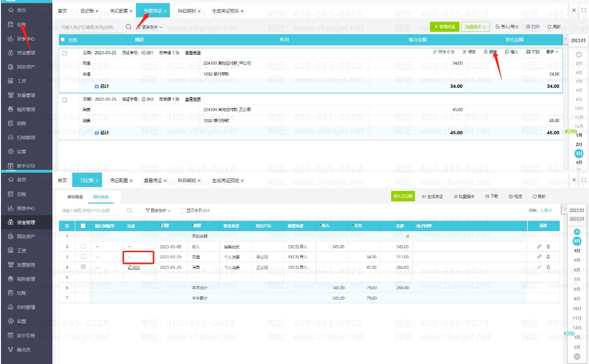589x364 pixels.
Task: Tick the checkbox for voucher 记-001
Action: tap(65, 53)
